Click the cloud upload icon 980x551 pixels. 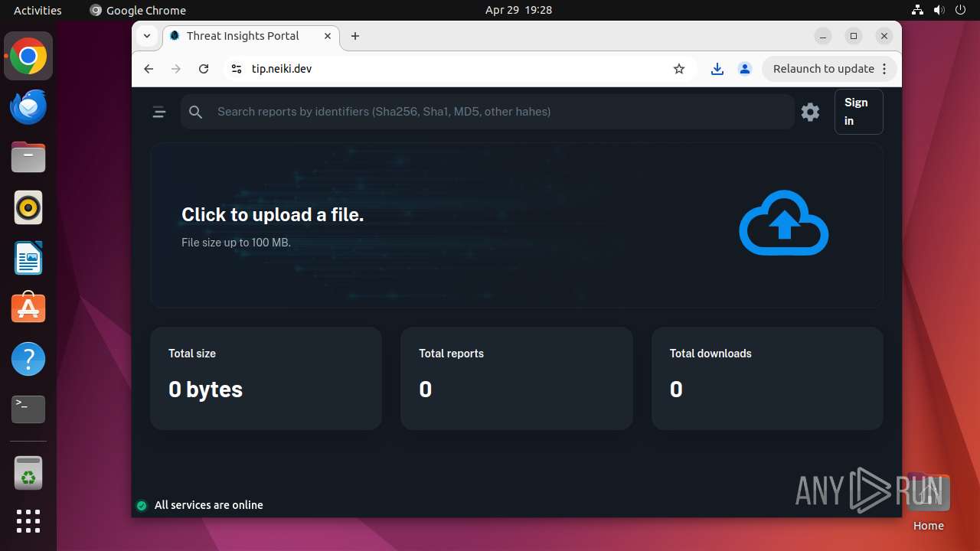click(783, 223)
